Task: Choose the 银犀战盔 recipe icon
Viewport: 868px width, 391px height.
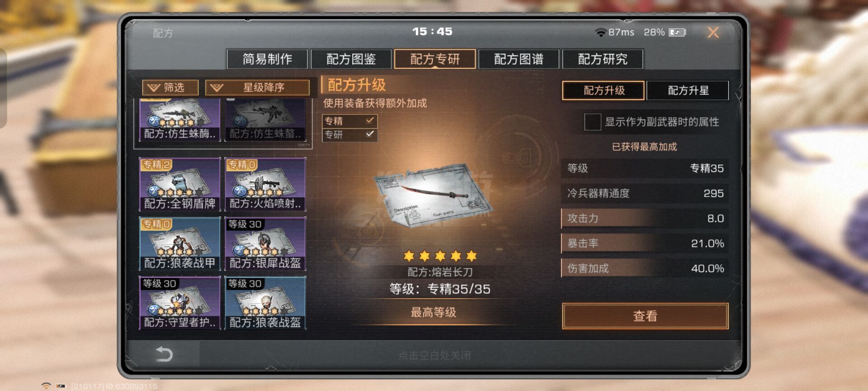Action: (265, 243)
